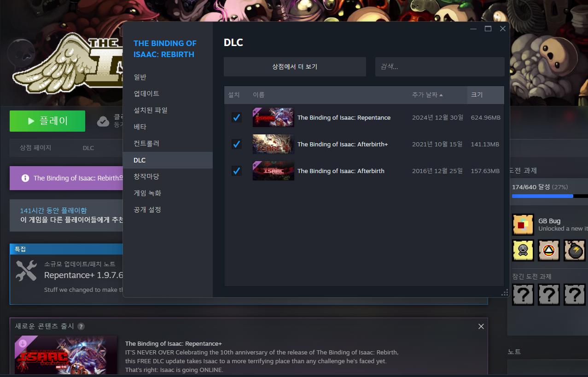Click the achievement progress bar

point(550,196)
